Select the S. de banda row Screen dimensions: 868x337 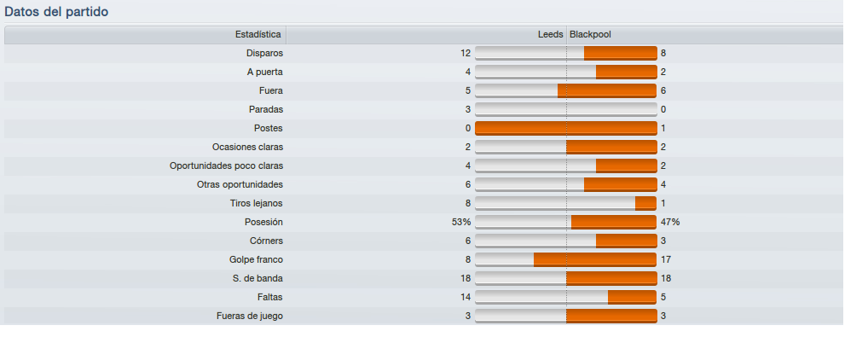pos(424,279)
